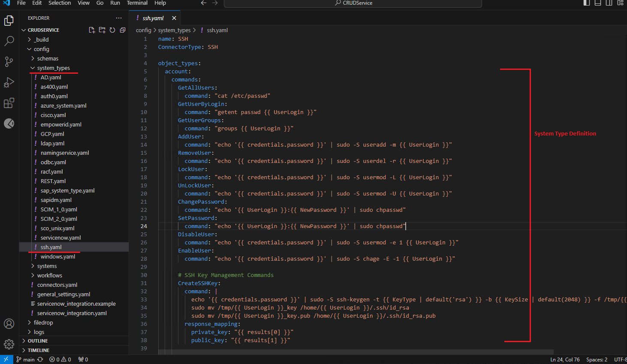Expand the workflows folder
627x364 pixels.
click(x=74, y=275)
